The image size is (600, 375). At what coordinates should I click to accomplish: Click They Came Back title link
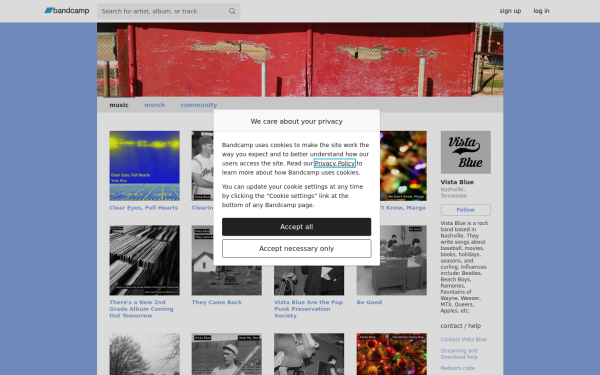tap(217, 302)
